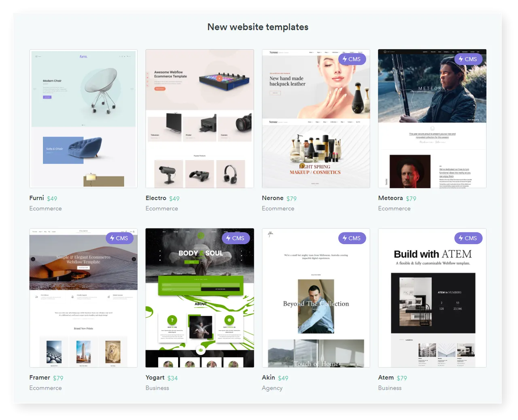Open the Atem template thumbnail
Image resolution: width=518 pixels, height=420 pixels.
tap(432, 298)
